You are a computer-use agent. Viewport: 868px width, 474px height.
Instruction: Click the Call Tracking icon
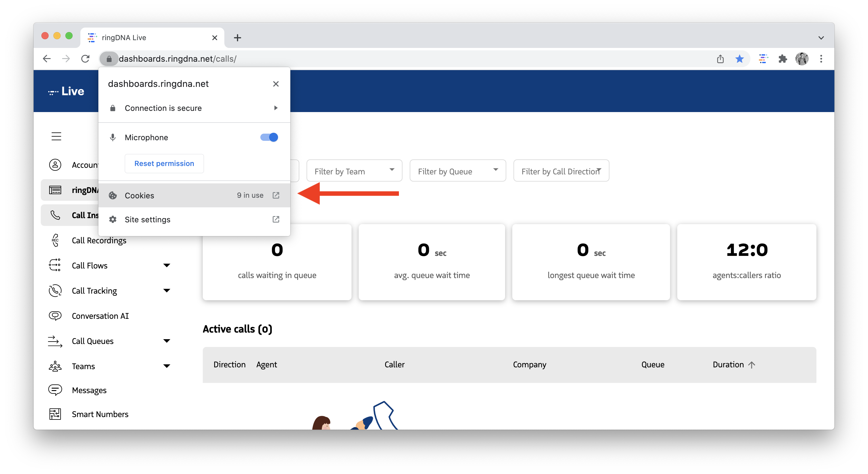[x=55, y=291]
